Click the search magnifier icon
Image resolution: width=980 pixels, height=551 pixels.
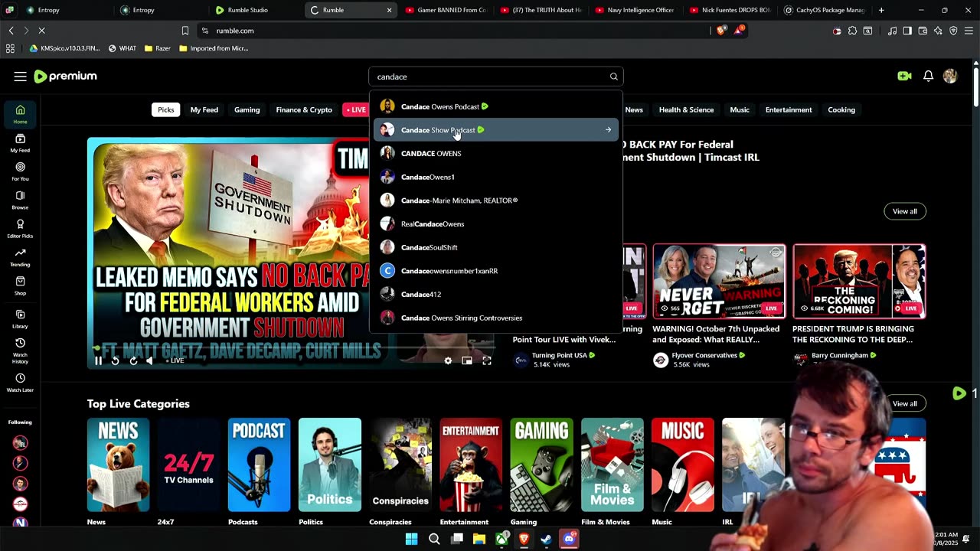613,77
